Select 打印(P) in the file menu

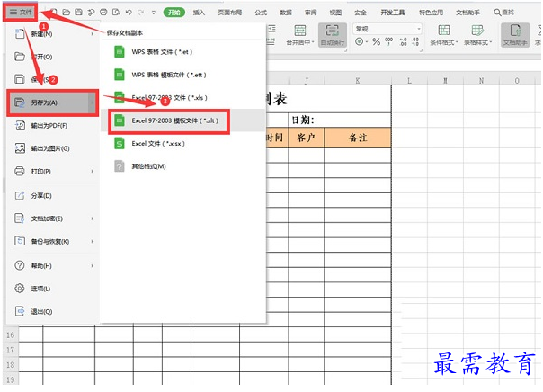pyautogui.click(x=53, y=172)
